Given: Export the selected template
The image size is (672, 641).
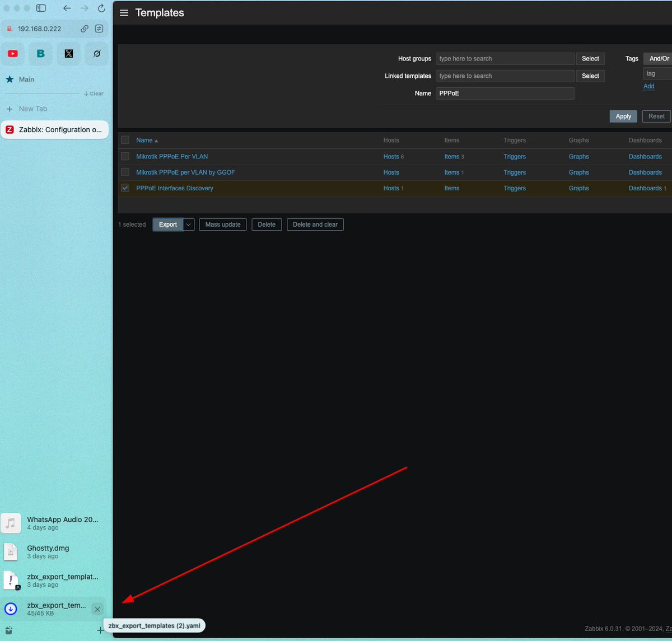Looking at the screenshot, I should 168,224.
